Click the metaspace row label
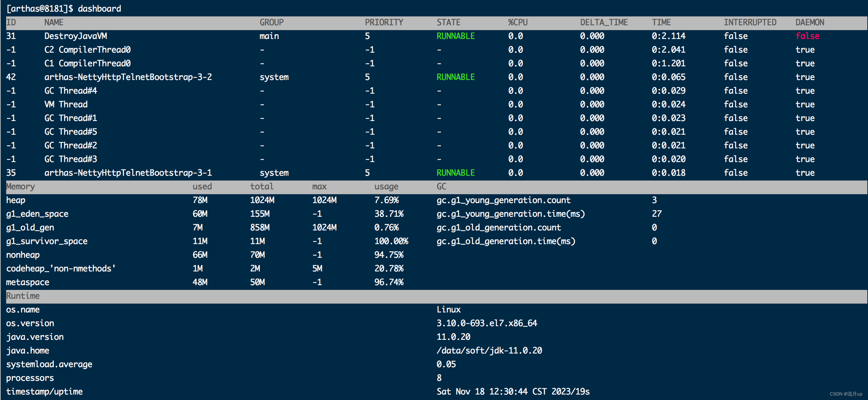Viewport: 868px width, 400px height. coord(28,282)
